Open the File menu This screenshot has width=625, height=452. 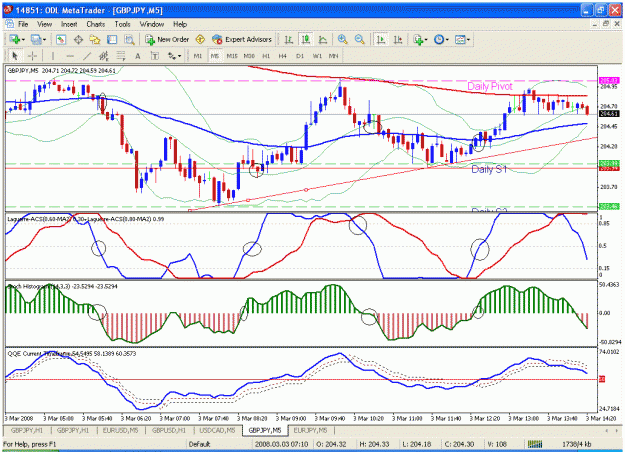(x=23, y=24)
